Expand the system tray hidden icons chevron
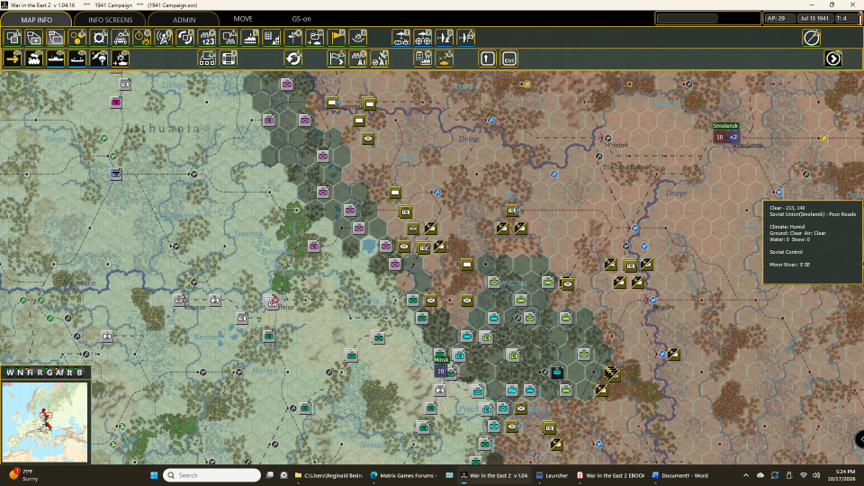Viewport: 864px width, 486px height. pos(746,475)
